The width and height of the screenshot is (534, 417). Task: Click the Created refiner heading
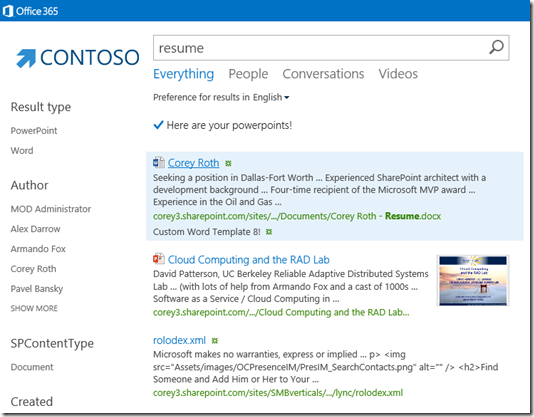click(x=32, y=402)
